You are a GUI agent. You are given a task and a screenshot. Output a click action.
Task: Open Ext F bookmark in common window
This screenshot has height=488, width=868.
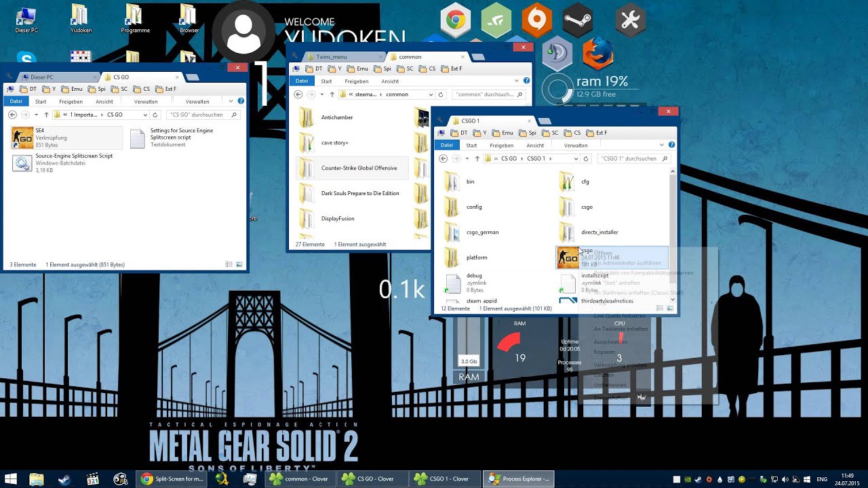[x=451, y=68]
